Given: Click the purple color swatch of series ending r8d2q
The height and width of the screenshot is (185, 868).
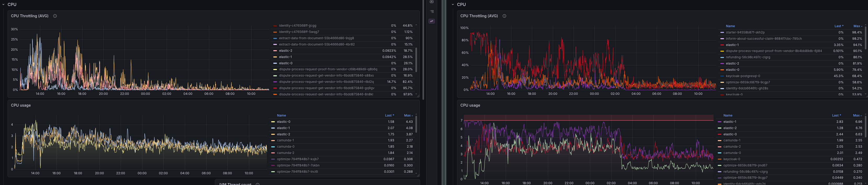Looking at the screenshot, I should (x=275, y=82).
